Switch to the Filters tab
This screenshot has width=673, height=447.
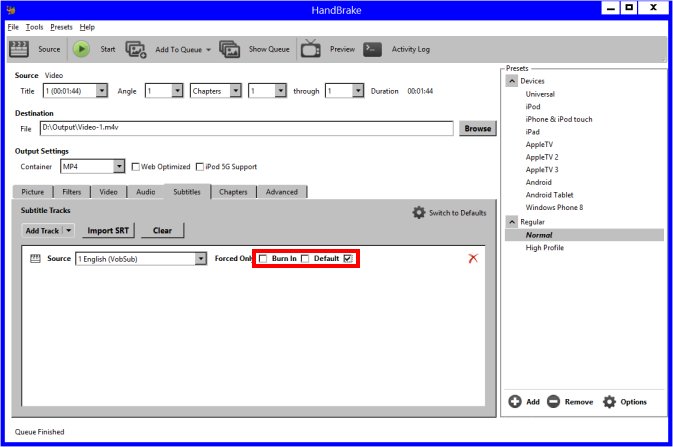72,192
